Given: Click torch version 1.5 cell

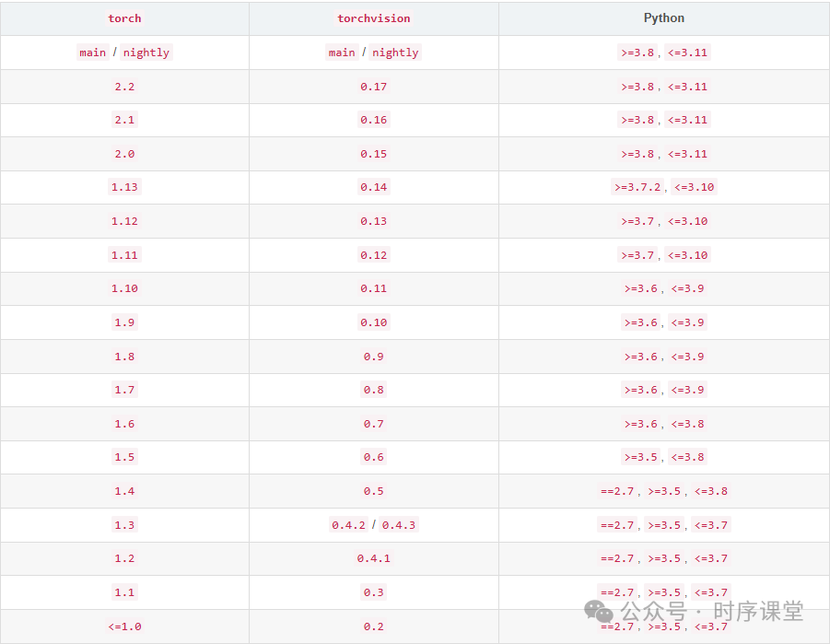Looking at the screenshot, I should click(124, 457).
